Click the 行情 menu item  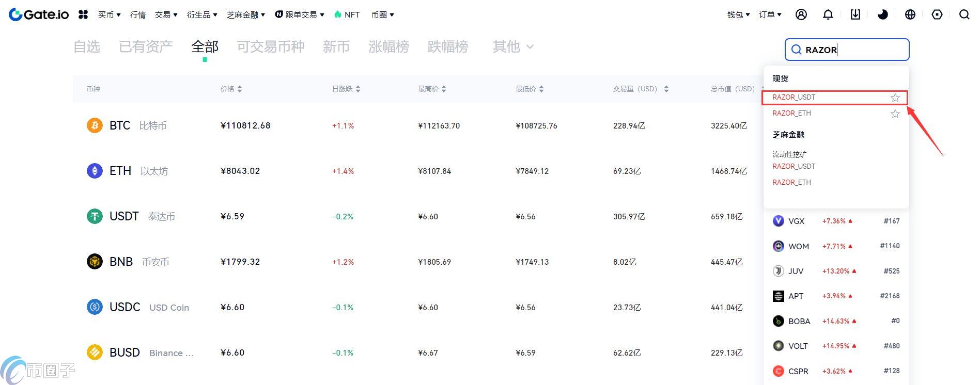pos(138,14)
